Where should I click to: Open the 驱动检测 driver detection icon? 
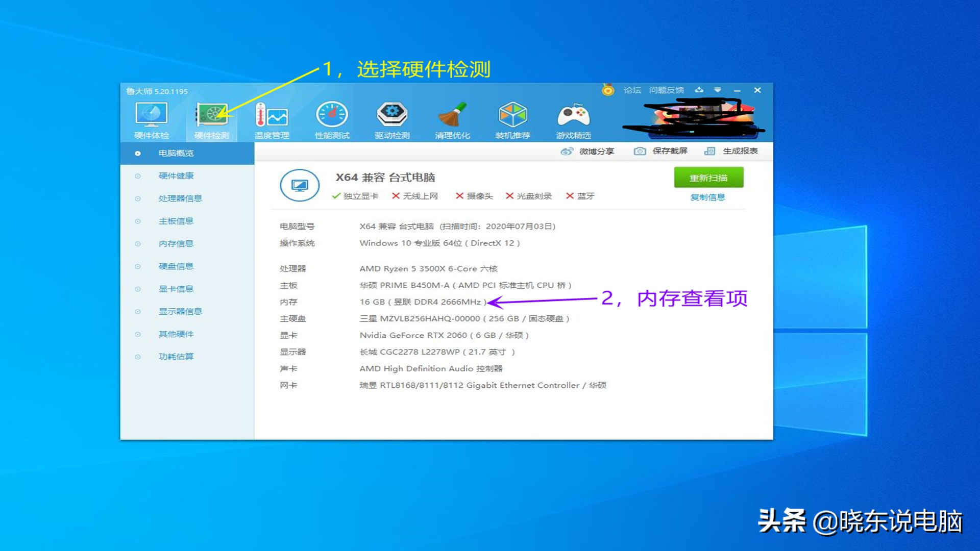(x=392, y=117)
